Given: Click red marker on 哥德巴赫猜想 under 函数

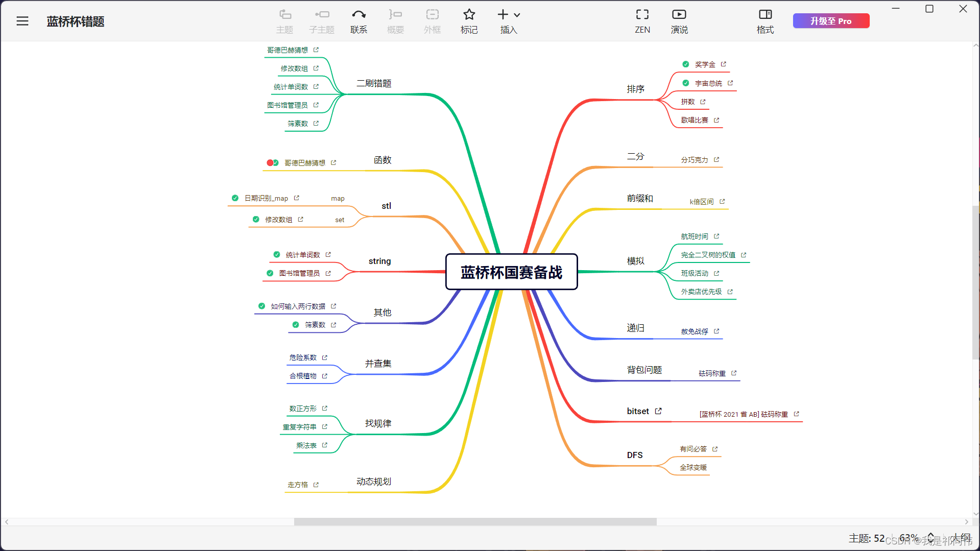Looking at the screenshot, I should point(270,163).
